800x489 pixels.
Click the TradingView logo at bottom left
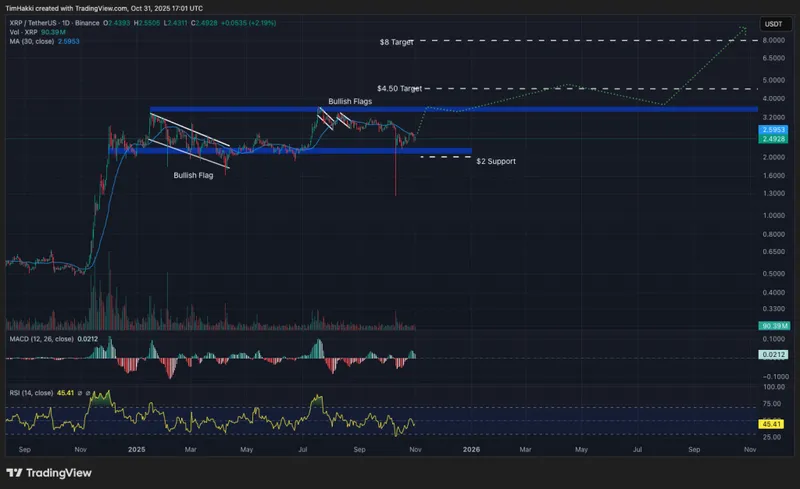(45, 472)
